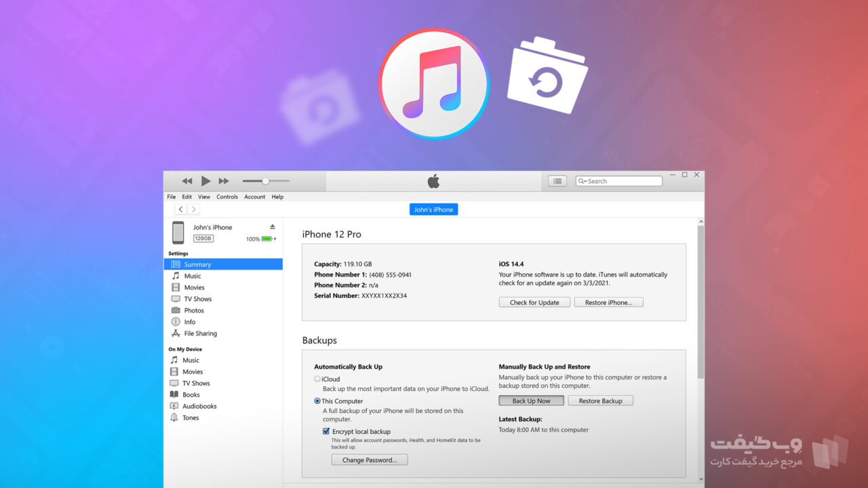Click the Movies icon under Settings
This screenshot has height=488, width=868.
click(176, 287)
